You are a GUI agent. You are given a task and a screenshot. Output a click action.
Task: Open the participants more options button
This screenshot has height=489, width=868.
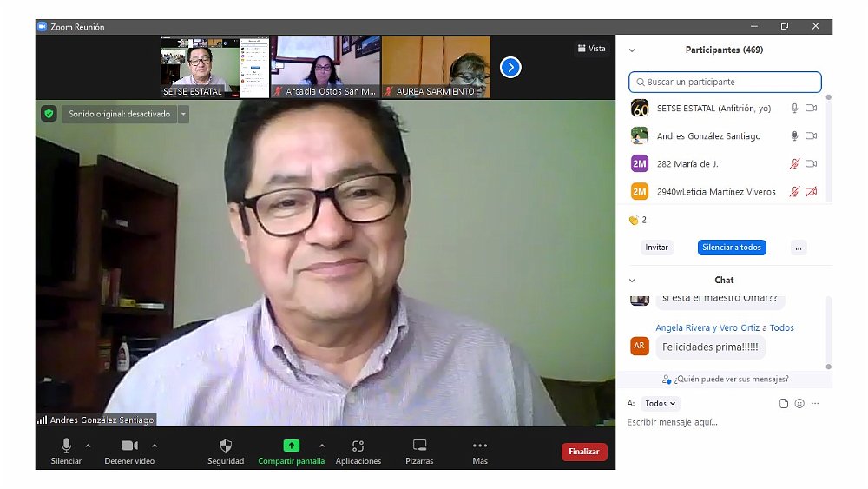(799, 248)
